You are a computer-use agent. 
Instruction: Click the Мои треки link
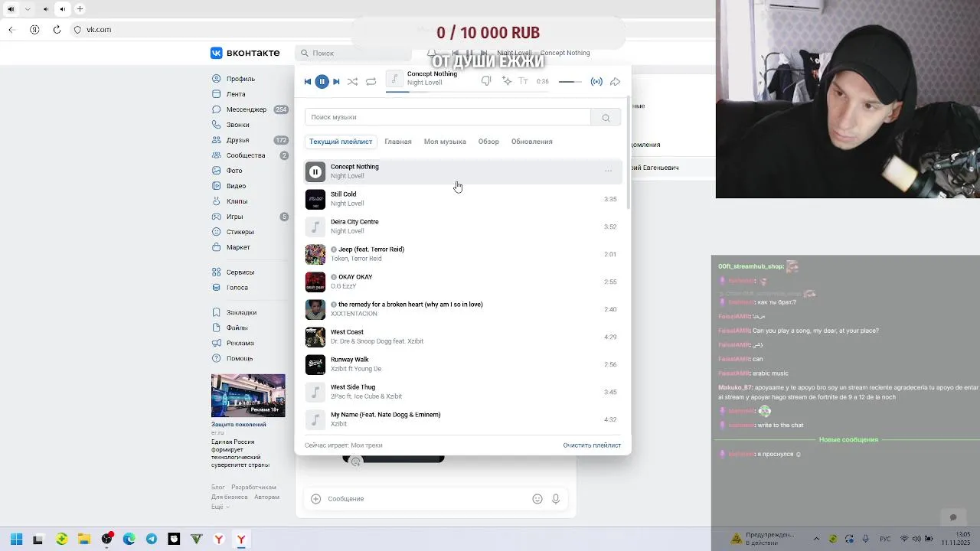[x=366, y=445]
